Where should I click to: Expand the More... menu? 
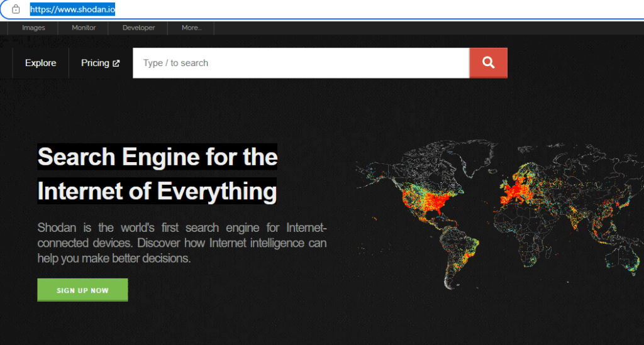click(x=191, y=28)
